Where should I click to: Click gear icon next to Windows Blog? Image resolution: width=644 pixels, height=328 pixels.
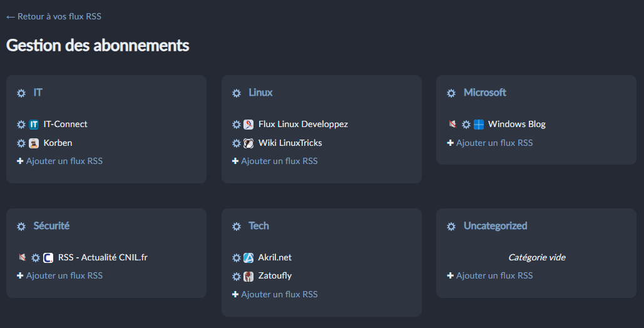466,125
